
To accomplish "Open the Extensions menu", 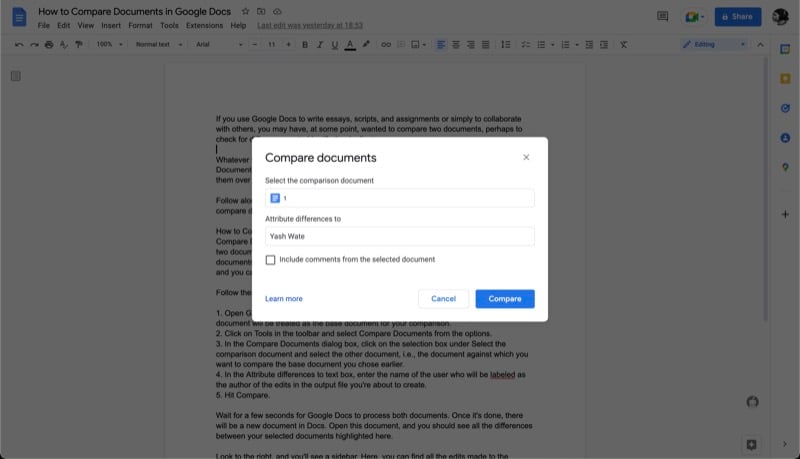I will [x=204, y=26].
